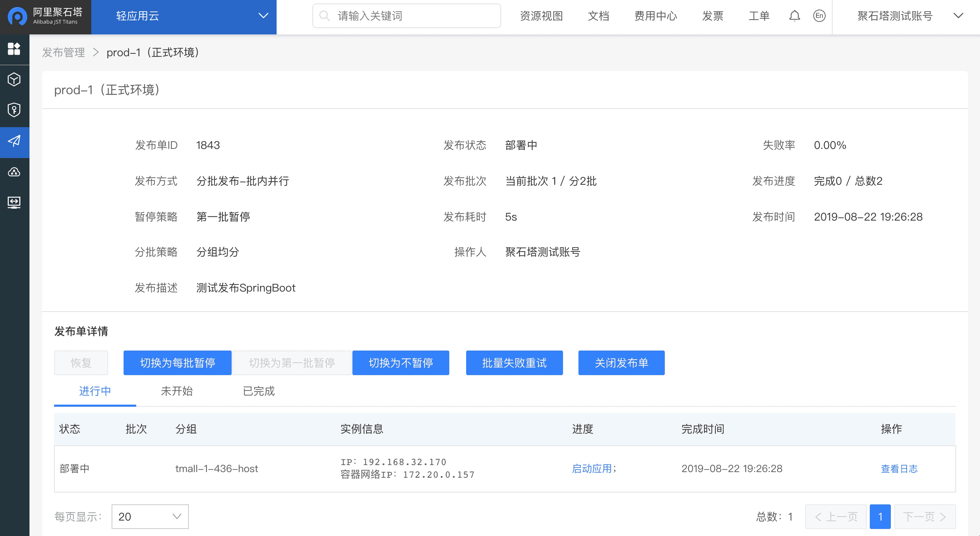Open the shield security sidebar icon

coord(14,110)
